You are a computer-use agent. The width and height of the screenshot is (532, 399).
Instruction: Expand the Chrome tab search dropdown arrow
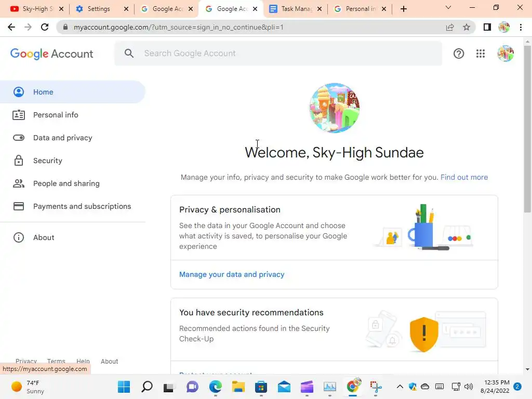tap(448, 7)
